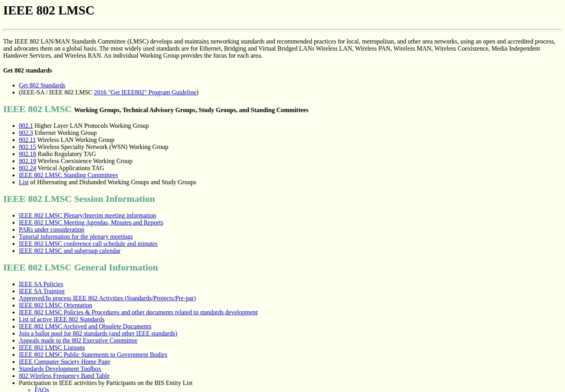This screenshot has width=565, height=392.
Task: Open 802 Wireless Frequency Band Table
Action: point(64,376)
